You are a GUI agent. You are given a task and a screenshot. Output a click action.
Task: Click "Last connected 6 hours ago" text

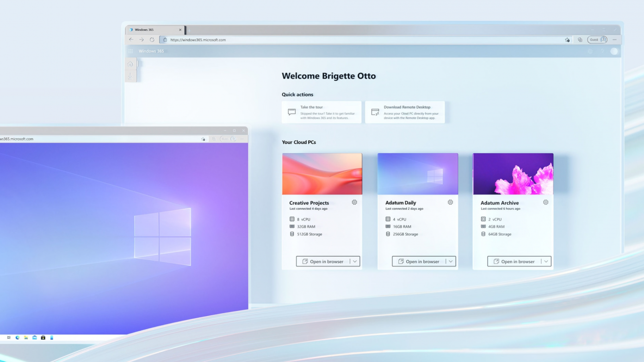coord(501,209)
